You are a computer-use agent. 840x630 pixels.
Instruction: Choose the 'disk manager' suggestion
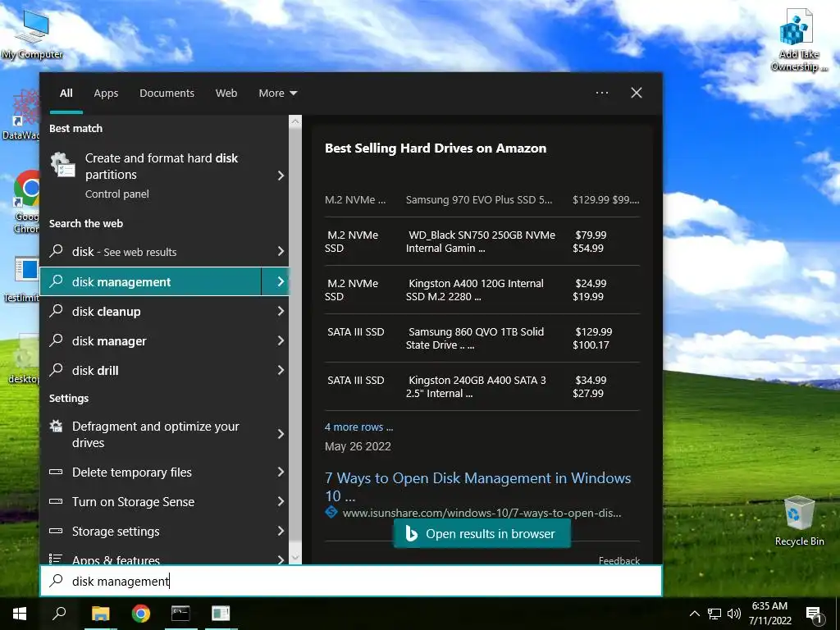150,340
